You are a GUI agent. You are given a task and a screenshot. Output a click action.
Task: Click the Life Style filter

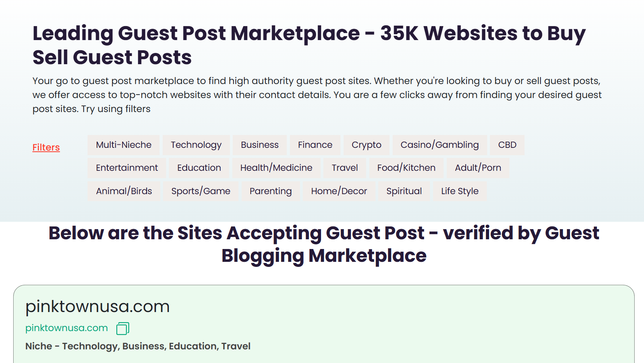[460, 191]
